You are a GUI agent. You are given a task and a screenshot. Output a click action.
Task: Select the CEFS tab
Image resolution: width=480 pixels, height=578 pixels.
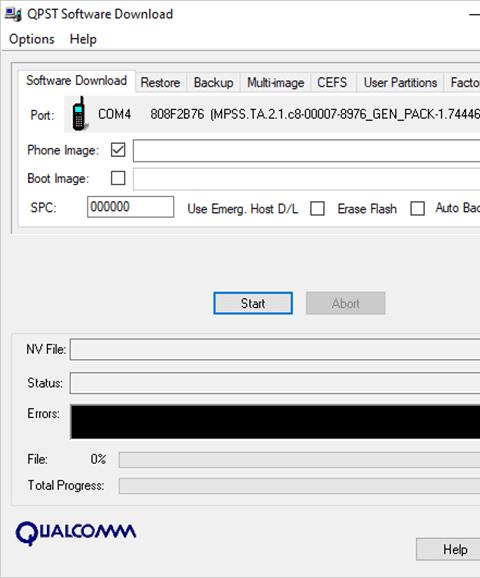click(332, 83)
